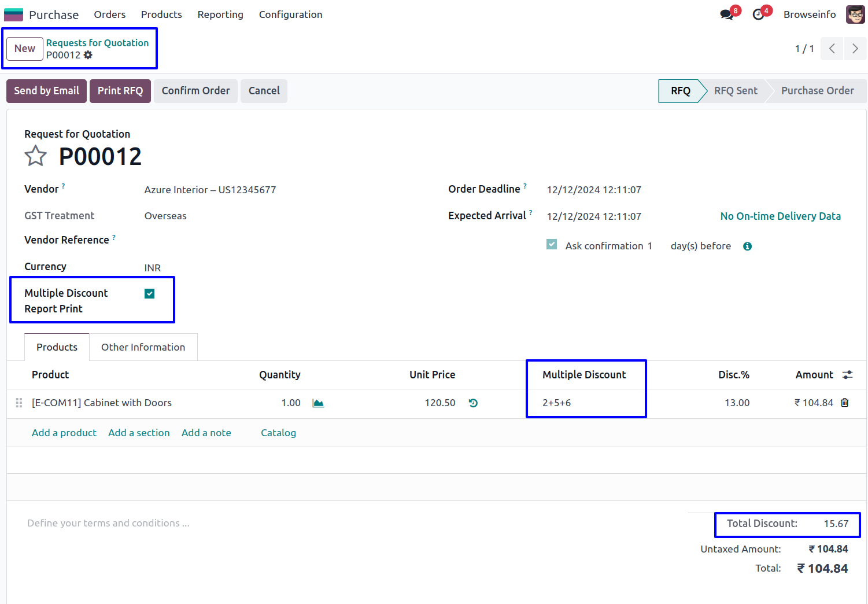The height and width of the screenshot is (604, 868).
Task: Toggle the Ask confirmation checkbox
Action: coord(552,245)
